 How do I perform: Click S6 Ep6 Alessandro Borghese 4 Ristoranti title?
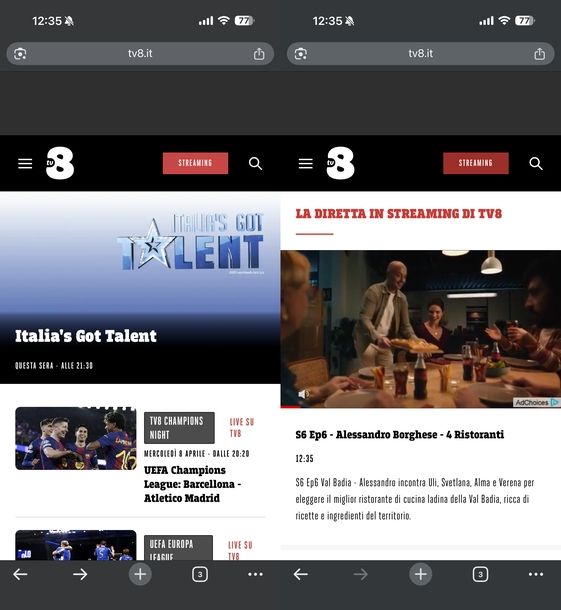(400, 435)
